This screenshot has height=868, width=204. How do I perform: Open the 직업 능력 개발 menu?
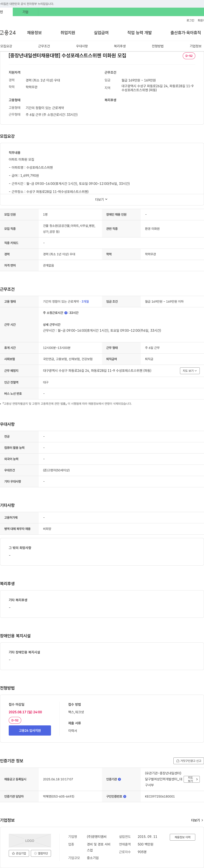[139, 33]
